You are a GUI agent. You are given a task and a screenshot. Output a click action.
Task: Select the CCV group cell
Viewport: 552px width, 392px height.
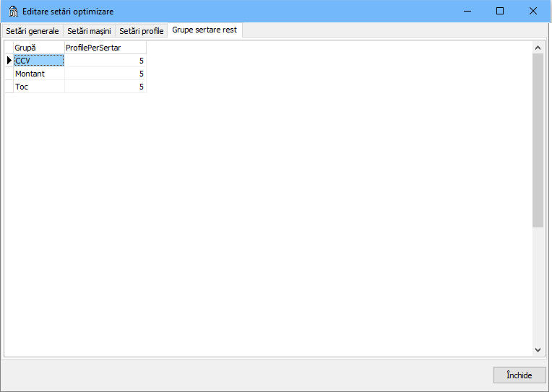tap(39, 61)
